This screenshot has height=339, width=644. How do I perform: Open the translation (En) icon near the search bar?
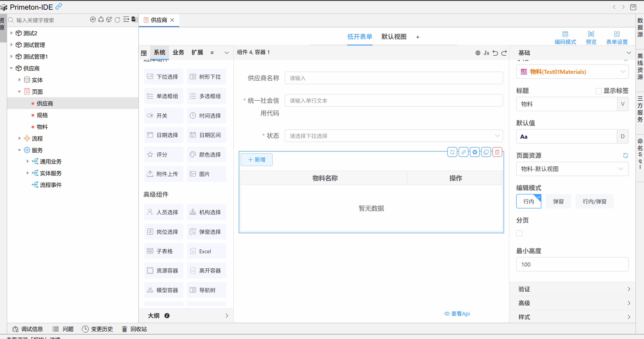[x=135, y=19]
